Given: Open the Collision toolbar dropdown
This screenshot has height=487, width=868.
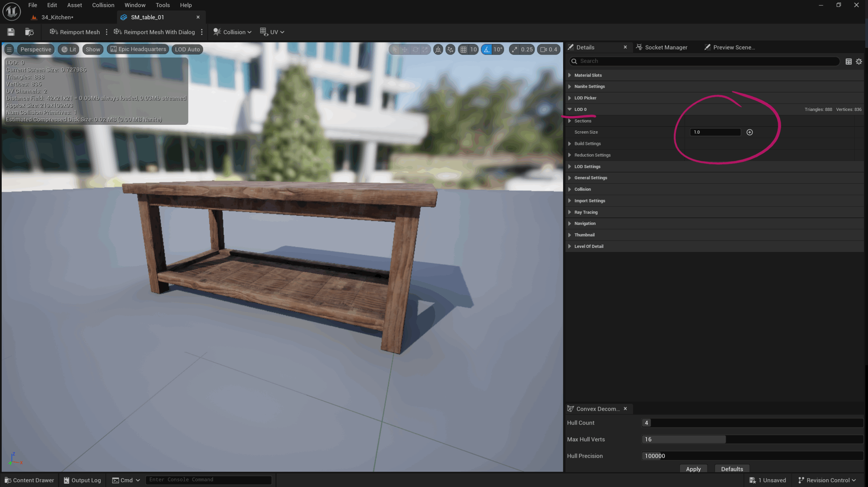Looking at the screenshot, I should 232,32.
